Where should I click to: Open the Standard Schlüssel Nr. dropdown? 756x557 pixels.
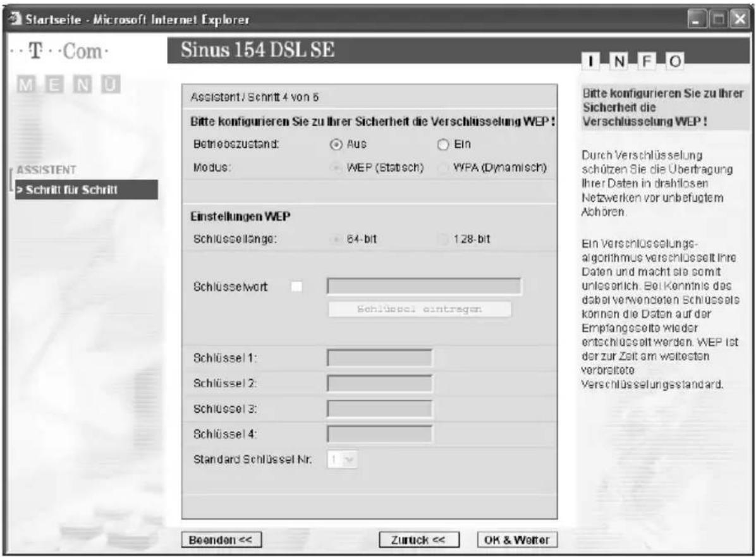[x=343, y=460]
